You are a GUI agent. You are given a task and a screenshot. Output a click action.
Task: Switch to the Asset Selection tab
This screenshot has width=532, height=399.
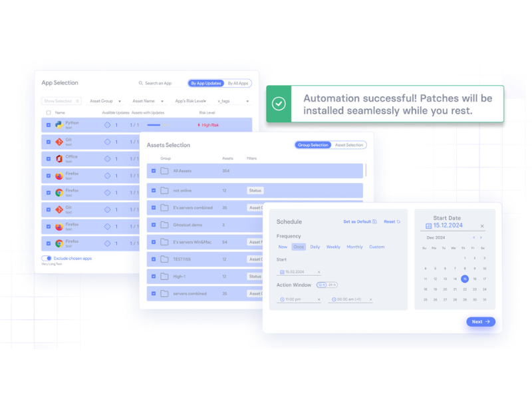point(348,145)
